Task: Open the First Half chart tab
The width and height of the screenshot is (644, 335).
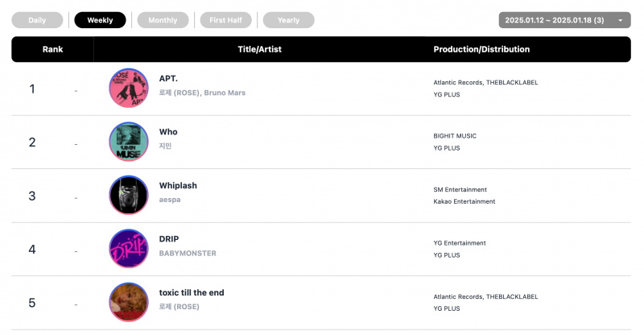Action: tap(226, 20)
